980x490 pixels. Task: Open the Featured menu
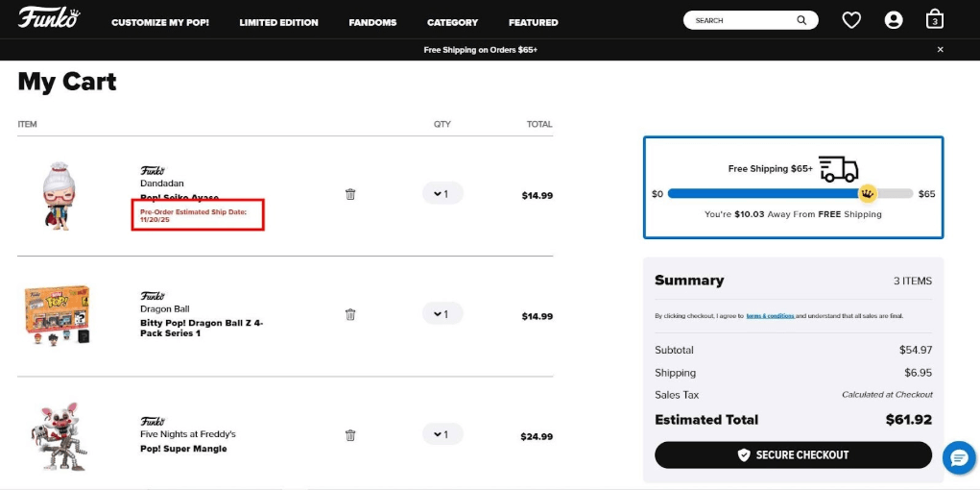coord(533,22)
